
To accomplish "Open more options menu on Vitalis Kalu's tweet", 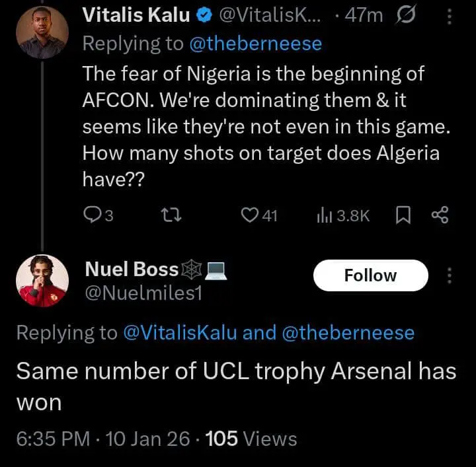I will pyautogui.click(x=451, y=15).
